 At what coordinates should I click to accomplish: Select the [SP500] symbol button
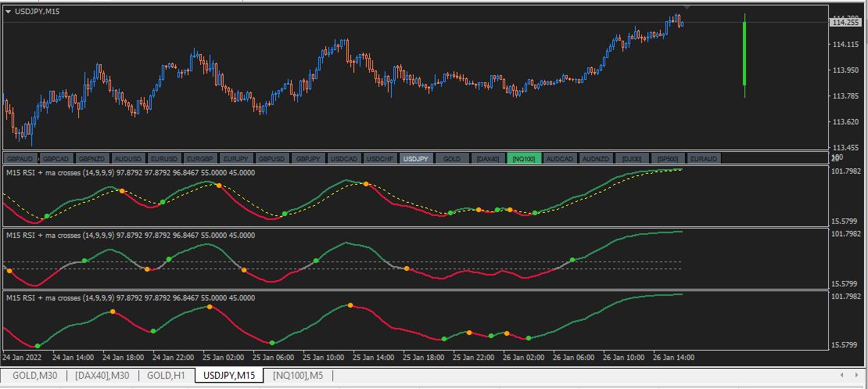click(668, 158)
